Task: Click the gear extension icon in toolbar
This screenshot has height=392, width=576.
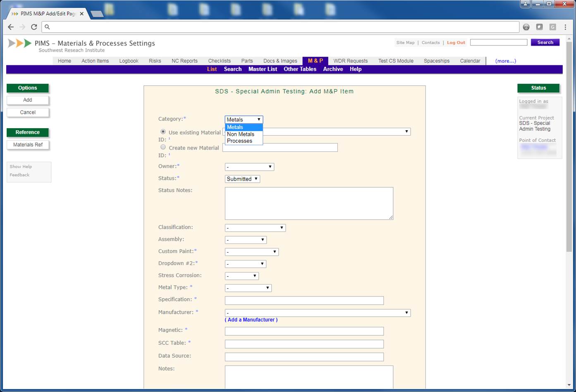Action: (x=526, y=27)
